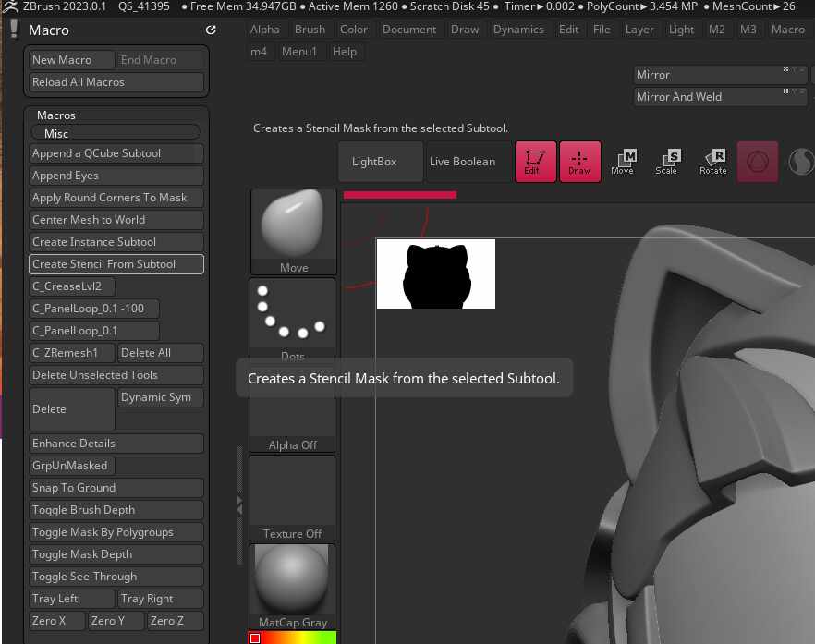Open the Edit menu
The width and height of the screenshot is (815, 644).
pos(568,30)
